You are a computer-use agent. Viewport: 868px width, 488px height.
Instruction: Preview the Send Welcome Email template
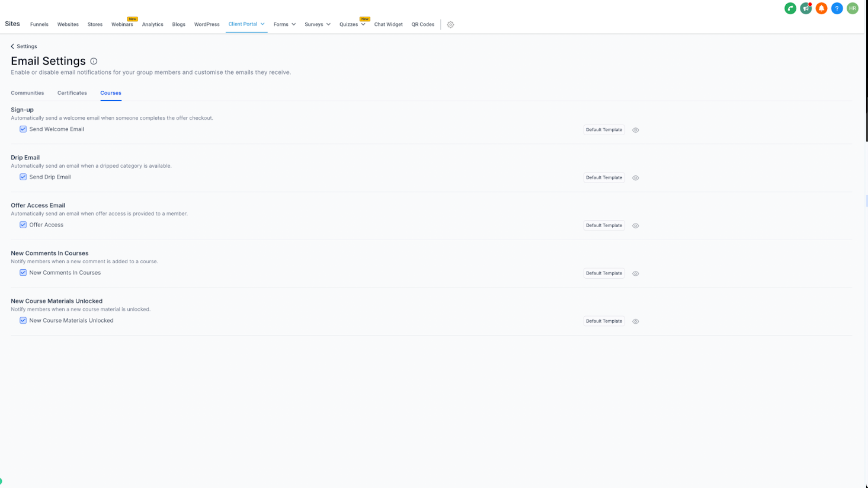click(635, 130)
